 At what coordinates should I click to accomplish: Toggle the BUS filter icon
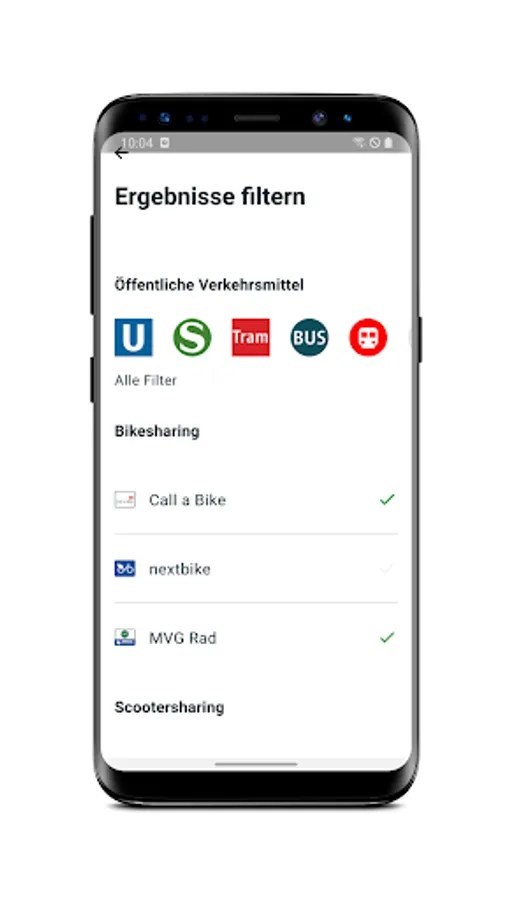(x=309, y=338)
